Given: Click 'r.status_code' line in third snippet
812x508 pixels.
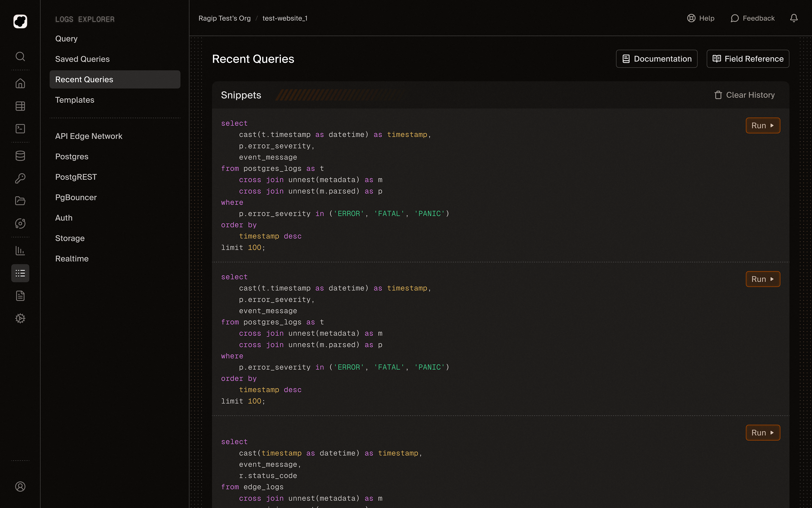Looking at the screenshot, I should [x=268, y=475].
